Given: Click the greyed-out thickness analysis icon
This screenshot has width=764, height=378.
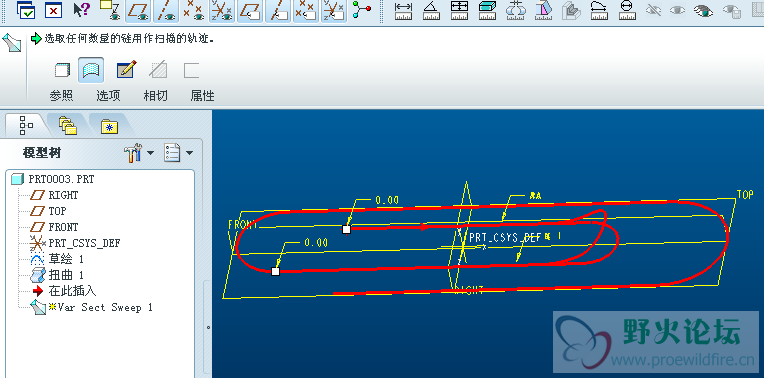Looking at the screenshot, I should 571,10.
